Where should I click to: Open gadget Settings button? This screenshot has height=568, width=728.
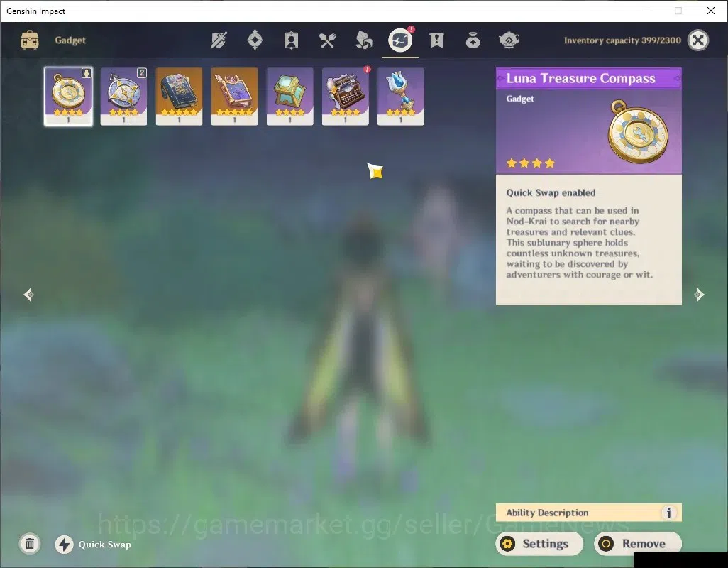[539, 543]
